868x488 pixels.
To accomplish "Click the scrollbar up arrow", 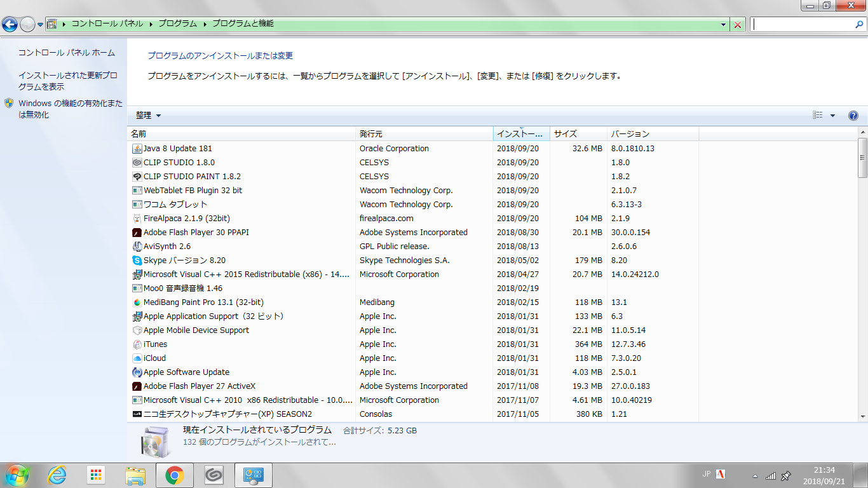I will click(x=862, y=132).
